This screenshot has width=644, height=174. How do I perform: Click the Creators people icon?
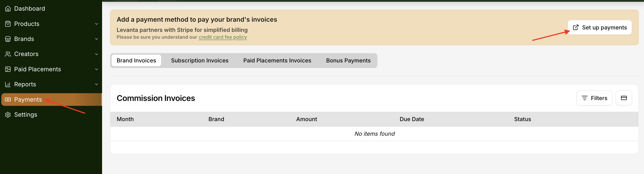(8, 54)
